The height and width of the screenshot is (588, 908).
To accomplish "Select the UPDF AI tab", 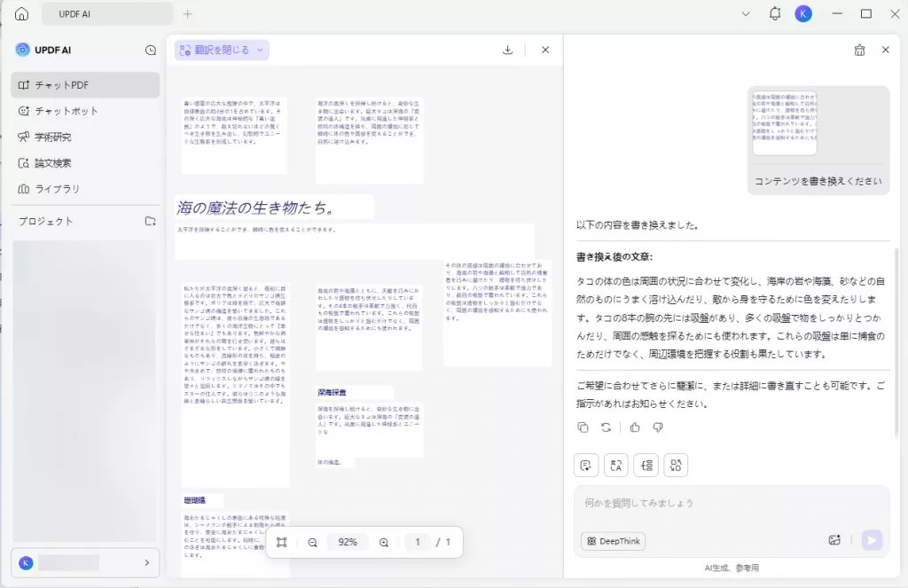I will click(x=106, y=14).
